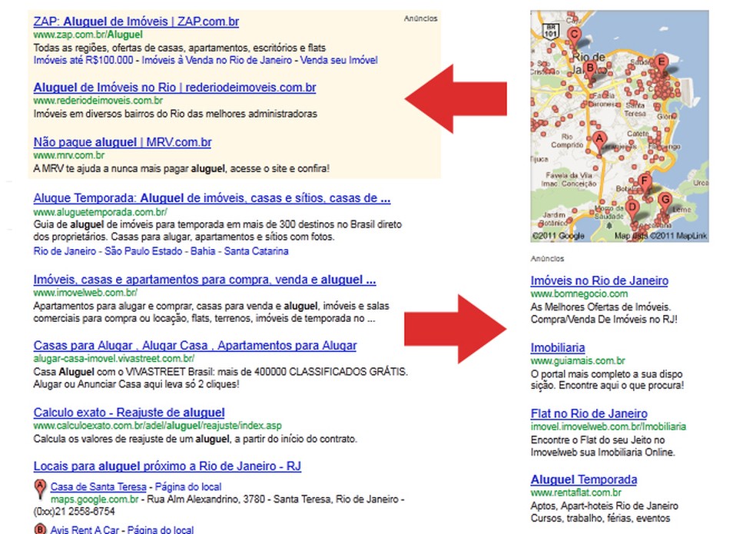756x534 pixels.
Task: Open the Rio de Janeiro sitelink under Alugue Temporada
Action: pos(65,251)
